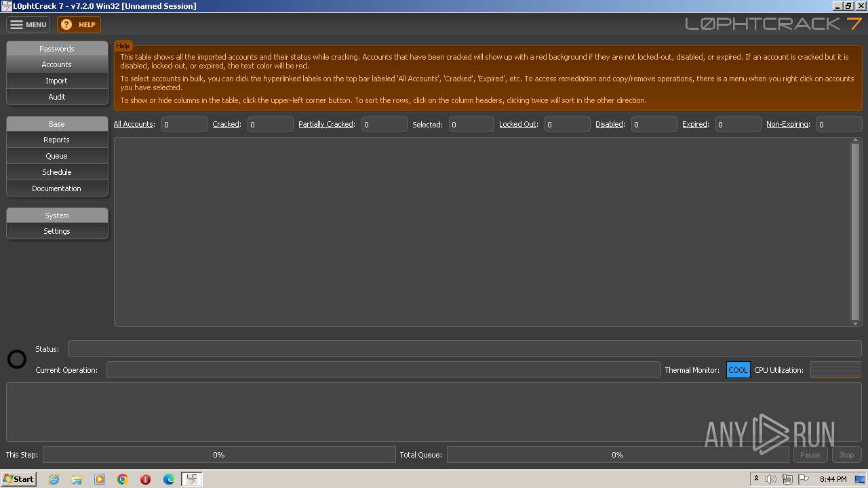Click the Disabled hyperlink label
868x488 pixels.
(x=610, y=124)
